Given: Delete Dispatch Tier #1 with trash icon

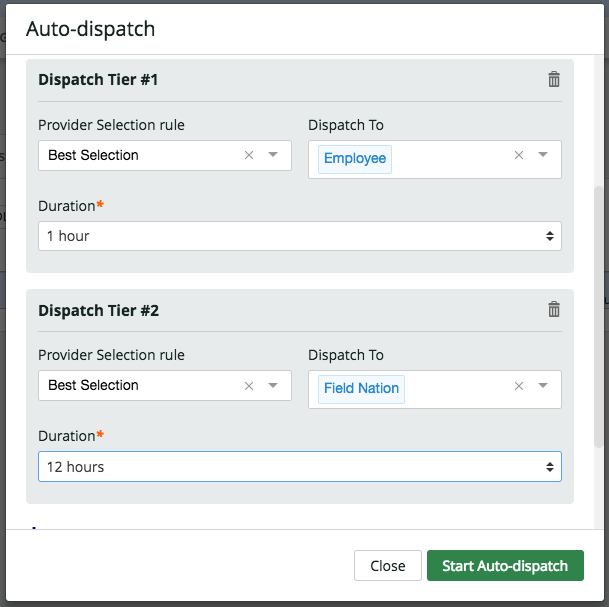Looking at the screenshot, I should (554, 80).
